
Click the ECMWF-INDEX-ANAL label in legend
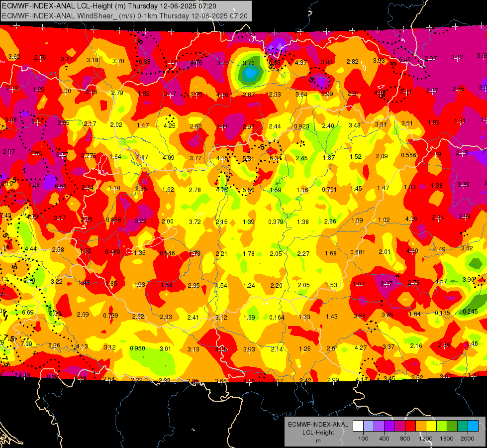pyautogui.click(x=318, y=425)
